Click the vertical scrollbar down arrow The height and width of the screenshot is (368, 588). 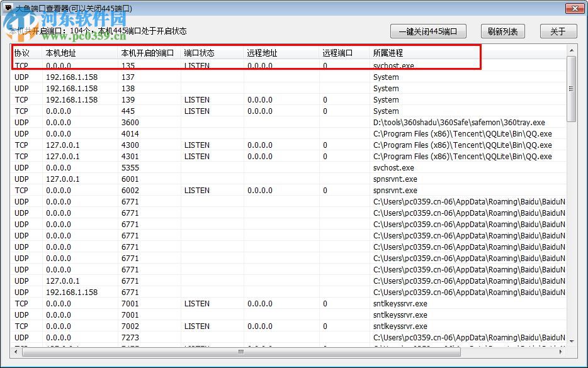point(572,343)
